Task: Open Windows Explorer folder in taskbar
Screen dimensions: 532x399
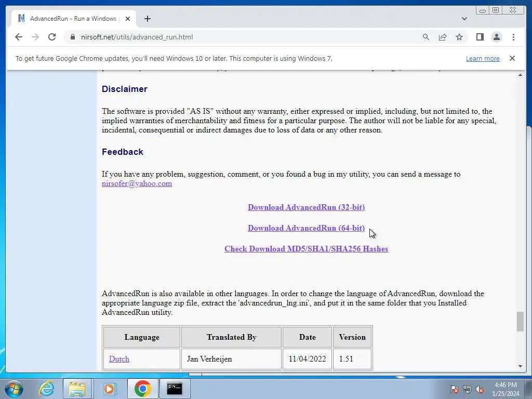Action: coord(77,389)
